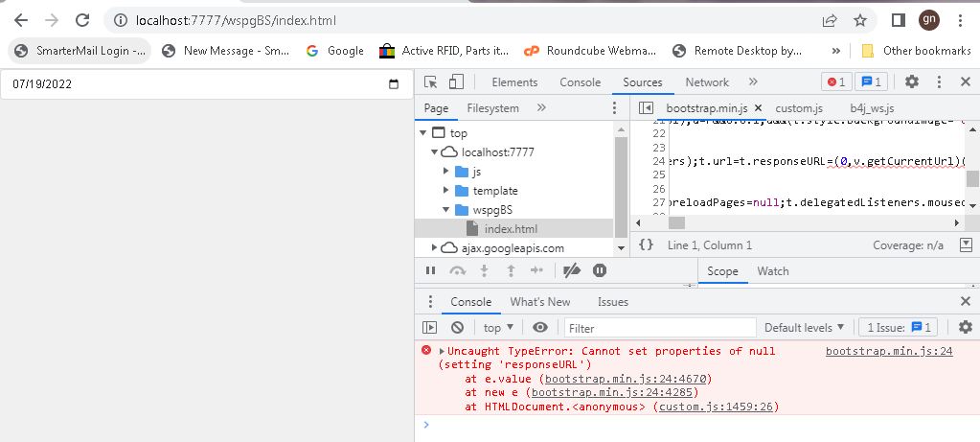Image resolution: width=980 pixels, height=442 pixels.
Task: Toggle the Sources navigator sidebar icon
Action: coord(646,108)
